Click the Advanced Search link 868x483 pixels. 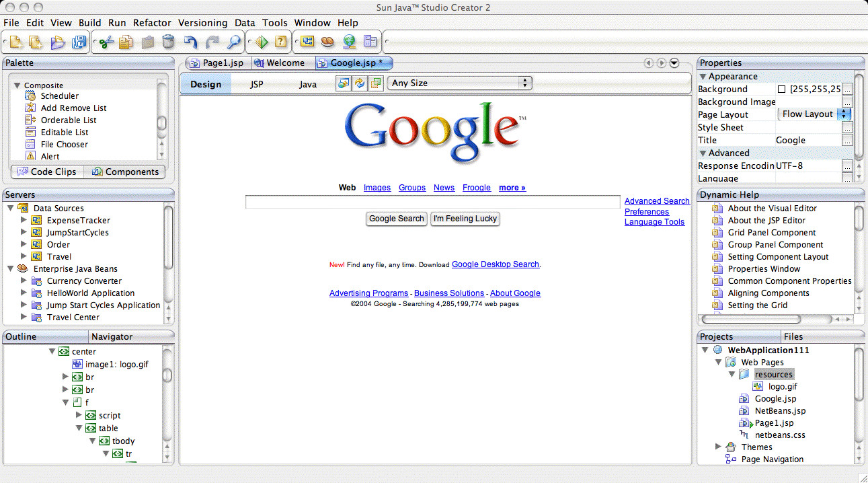pos(657,201)
